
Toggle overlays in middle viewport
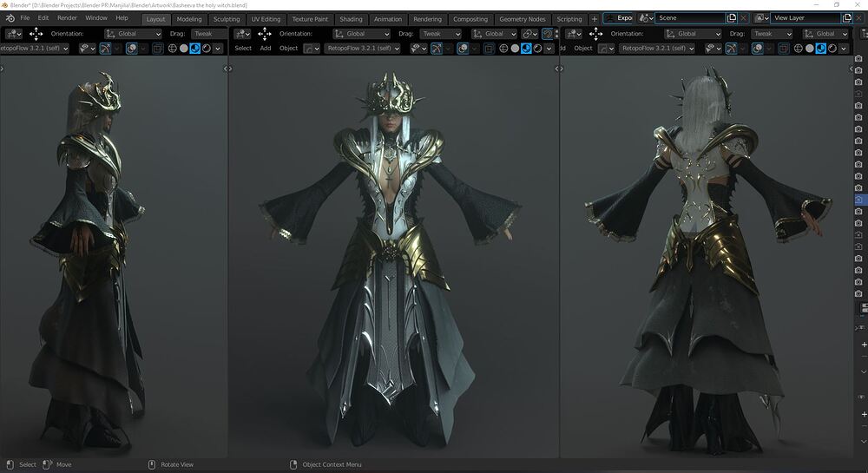[x=463, y=48]
